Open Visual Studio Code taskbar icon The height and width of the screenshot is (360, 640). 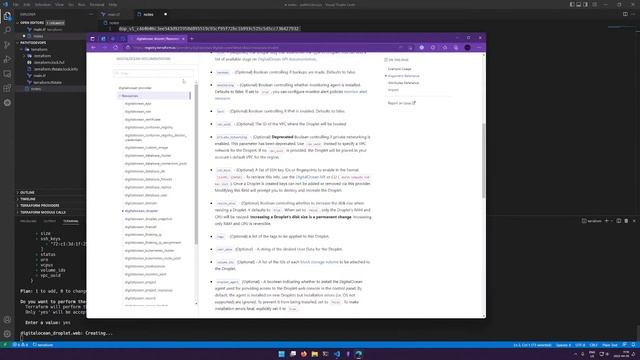click(x=337, y=354)
